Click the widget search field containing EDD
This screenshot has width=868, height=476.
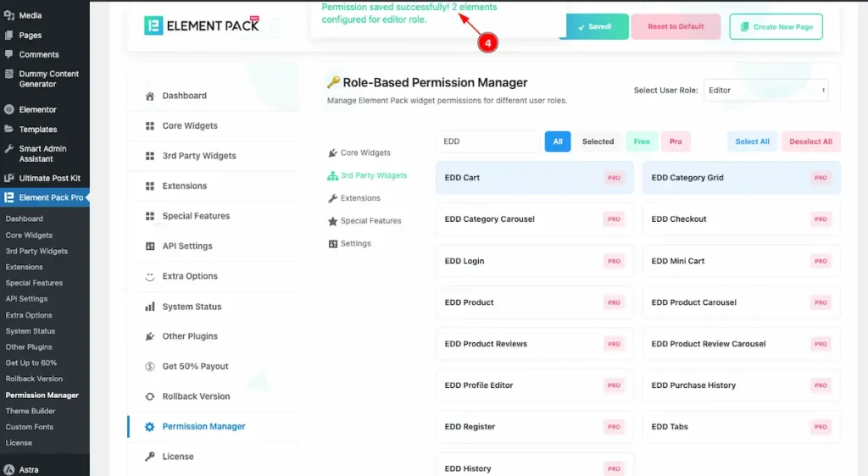tap(487, 141)
